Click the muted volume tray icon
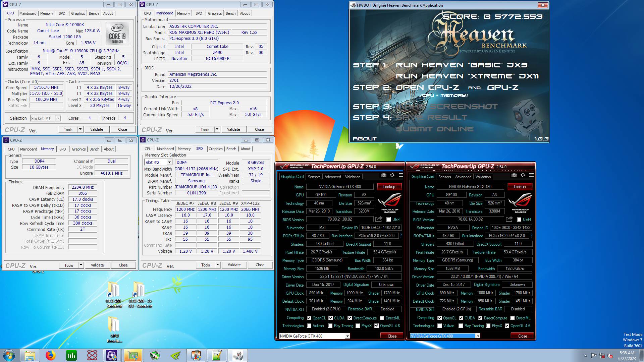 pyautogui.click(x=610, y=356)
